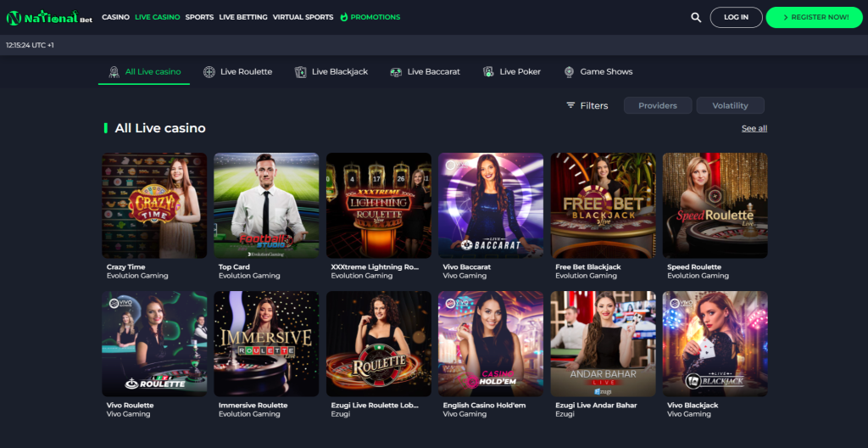Go to the Casino section
This screenshot has height=448, width=868.
pos(115,17)
